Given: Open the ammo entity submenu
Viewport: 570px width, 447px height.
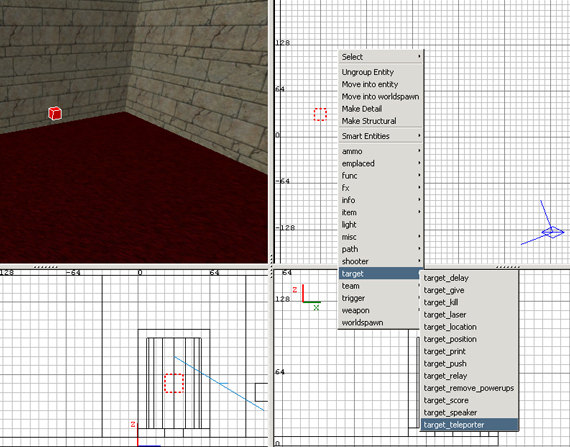Looking at the screenshot, I should 381,151.
